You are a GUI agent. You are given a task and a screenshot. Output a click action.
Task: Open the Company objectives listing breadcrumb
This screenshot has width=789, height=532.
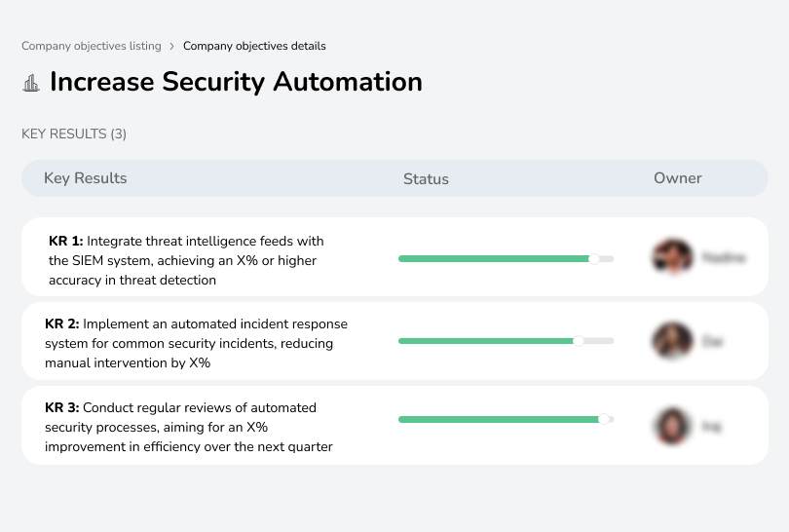(x=92, y=46)
